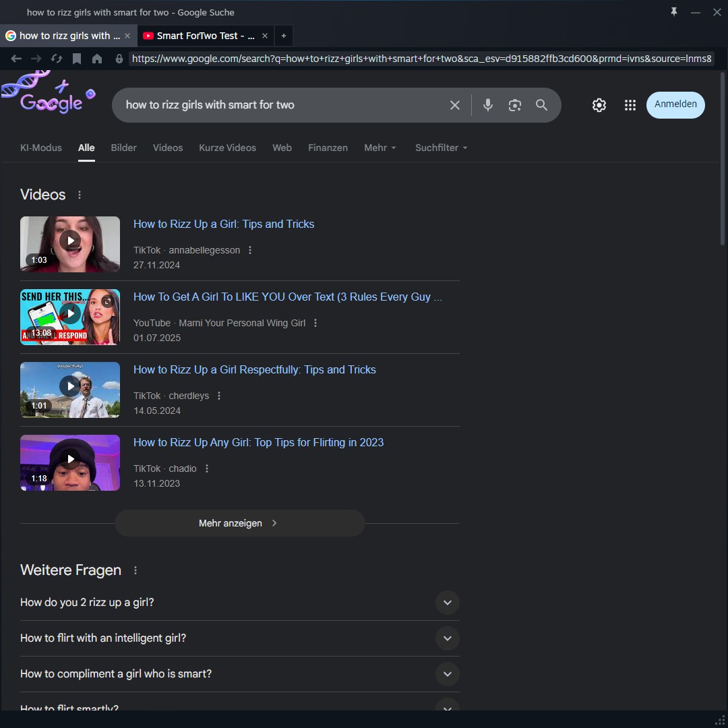
Task: Click into the Google search text field
Action: 278,105
